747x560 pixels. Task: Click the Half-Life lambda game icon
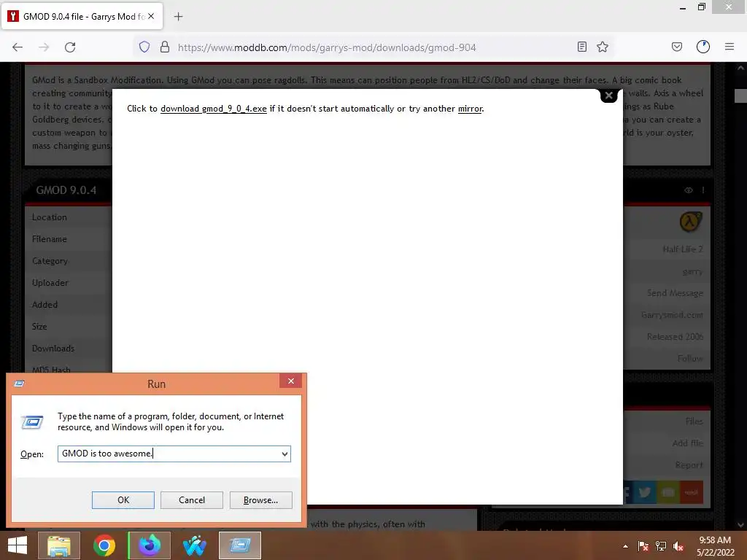(690, 222)
